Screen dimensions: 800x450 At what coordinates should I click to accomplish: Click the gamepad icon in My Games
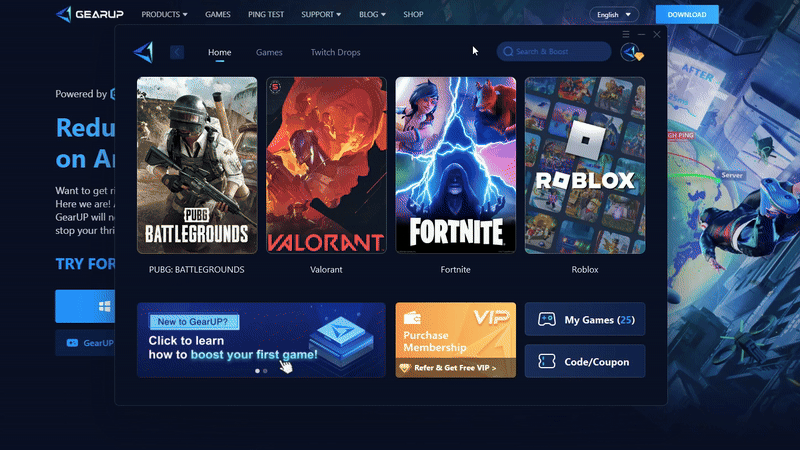tap(546, 319)
